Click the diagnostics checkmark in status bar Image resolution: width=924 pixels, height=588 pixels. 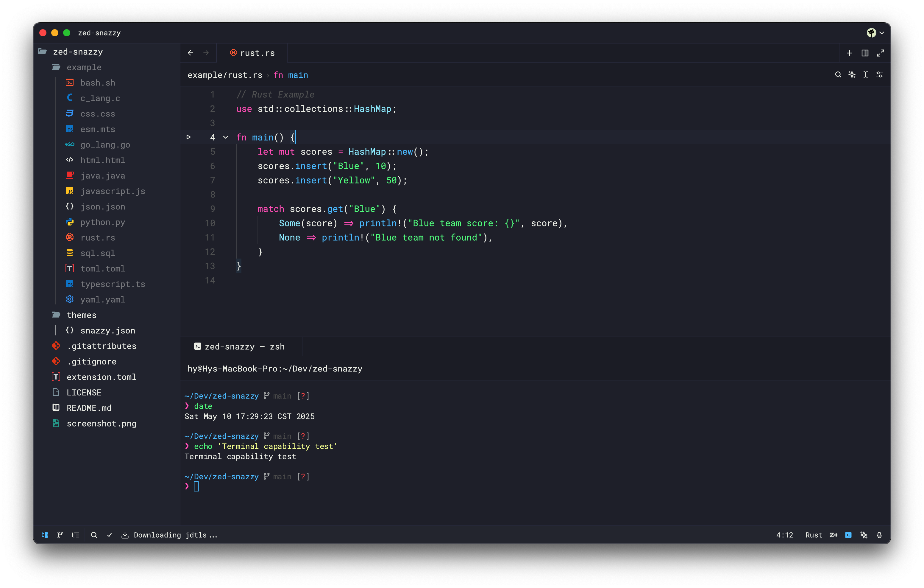tap(109, 535)
